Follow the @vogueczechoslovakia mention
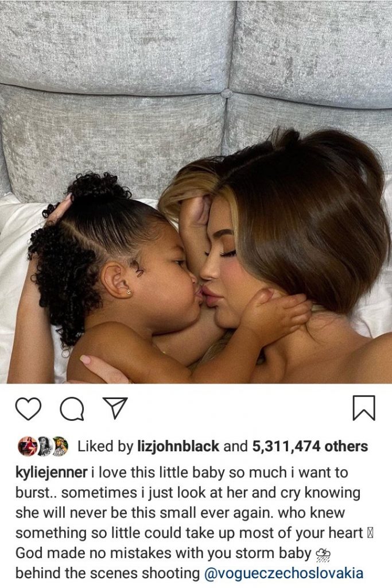Viewport: 392px width, 588px height. coord(285,574)
